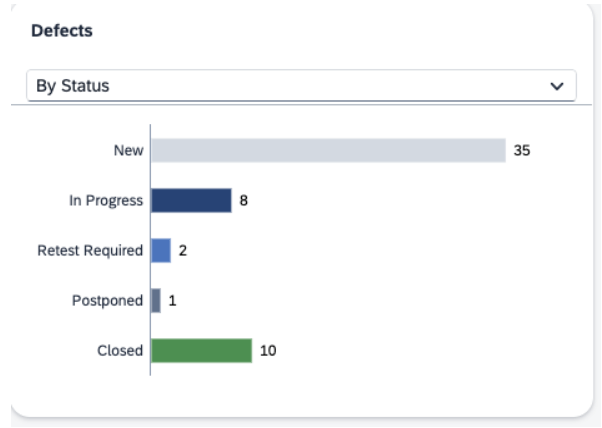Image resolution: width=602 pixels, height=428 pixels.
Task: Open the By Status dropdown
Action: point(301,86)
